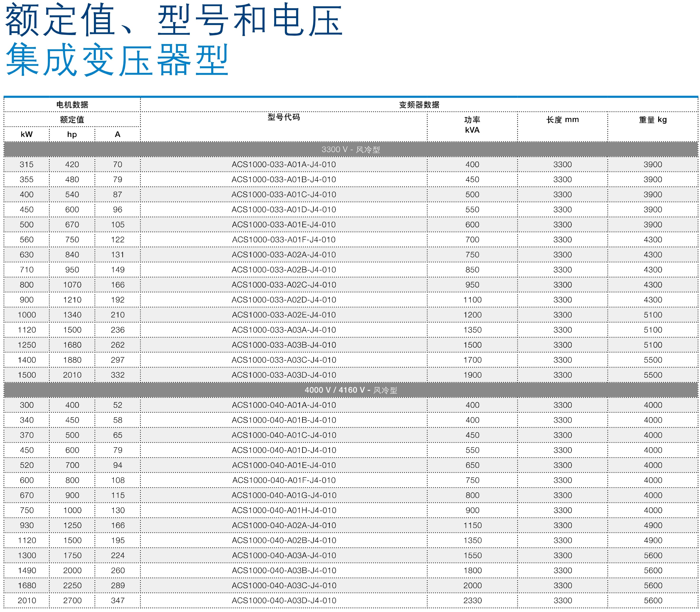Click model ACS1000-033-A01D-J4-010
Viewport: 700px width, 612px height.
click(284, 210)
